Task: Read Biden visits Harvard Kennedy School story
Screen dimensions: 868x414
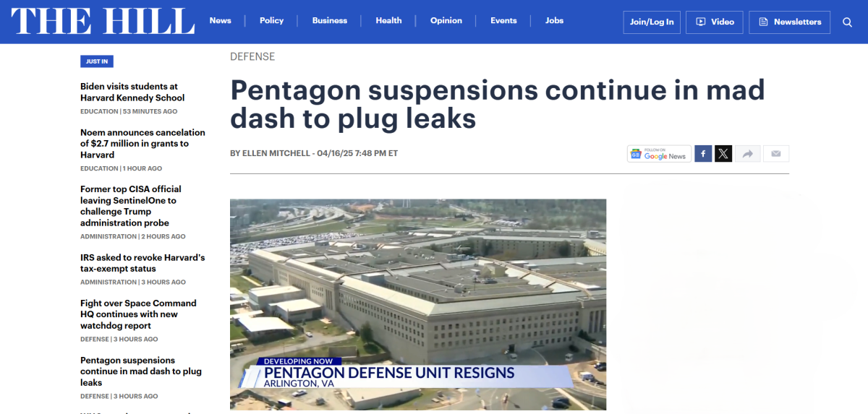Action: pyautogui.click(x=132, y=92)
